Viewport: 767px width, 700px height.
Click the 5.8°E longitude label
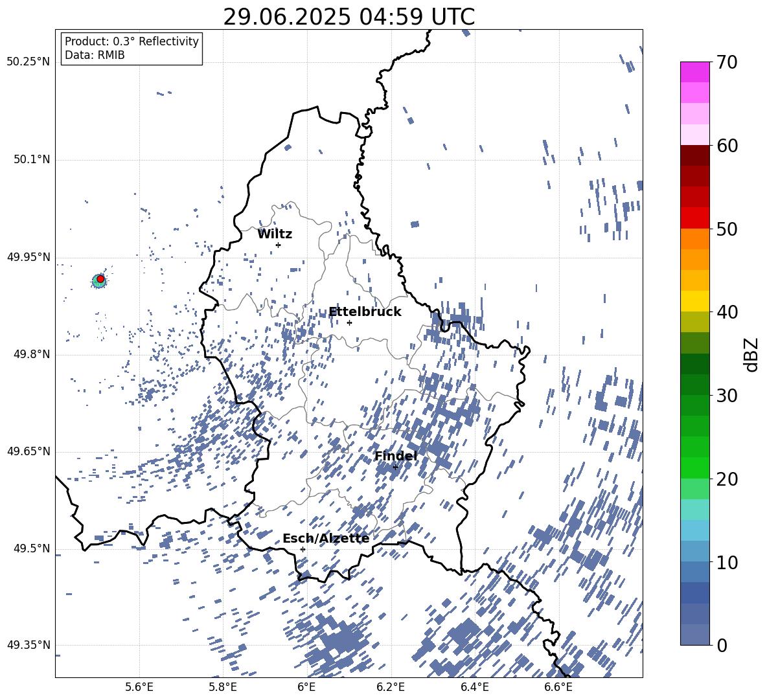coord(223,687)
